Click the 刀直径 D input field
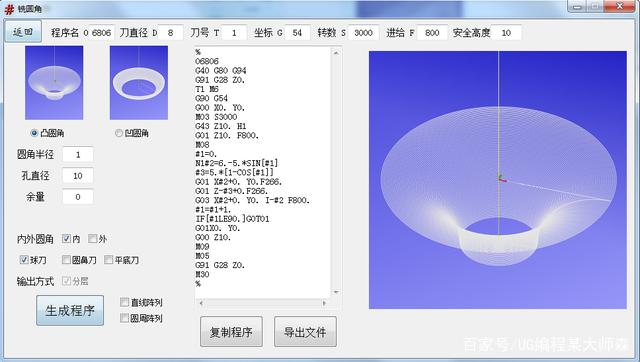 170,33
